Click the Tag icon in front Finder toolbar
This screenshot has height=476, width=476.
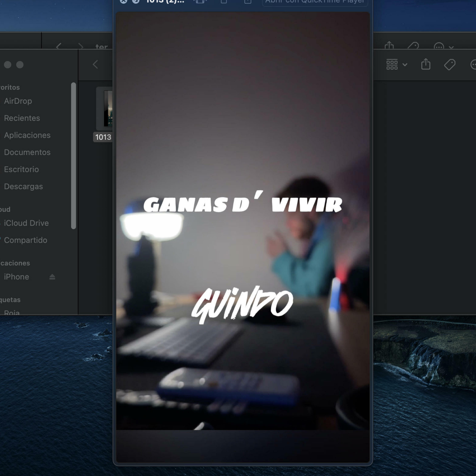tap(450, 65)
